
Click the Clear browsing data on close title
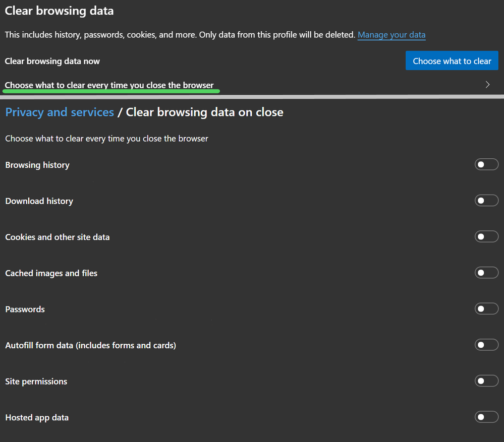[204, 112]
